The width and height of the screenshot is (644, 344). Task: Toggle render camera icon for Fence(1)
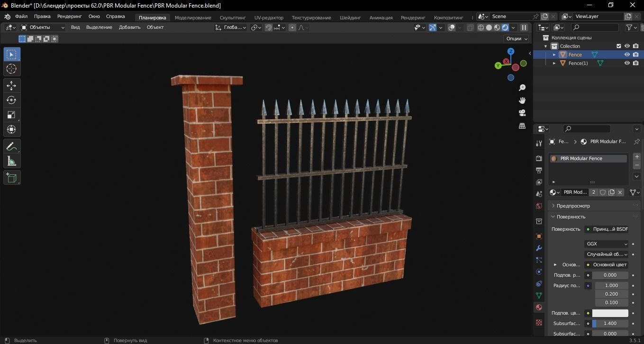(635, 63)
